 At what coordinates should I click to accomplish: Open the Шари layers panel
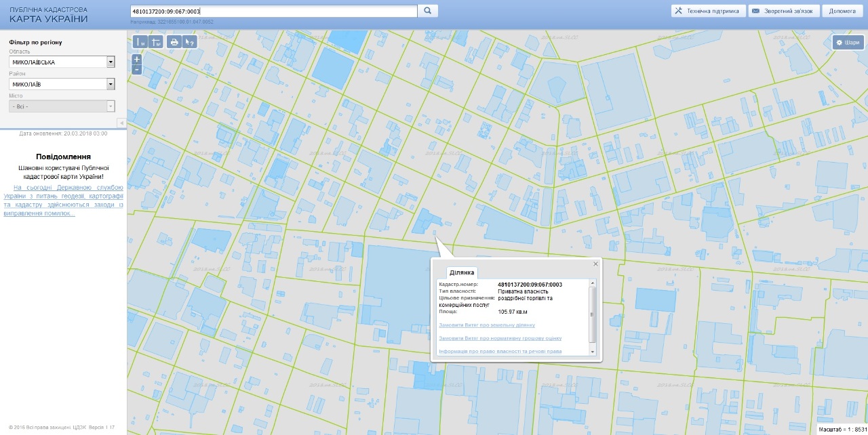point(848,43)
